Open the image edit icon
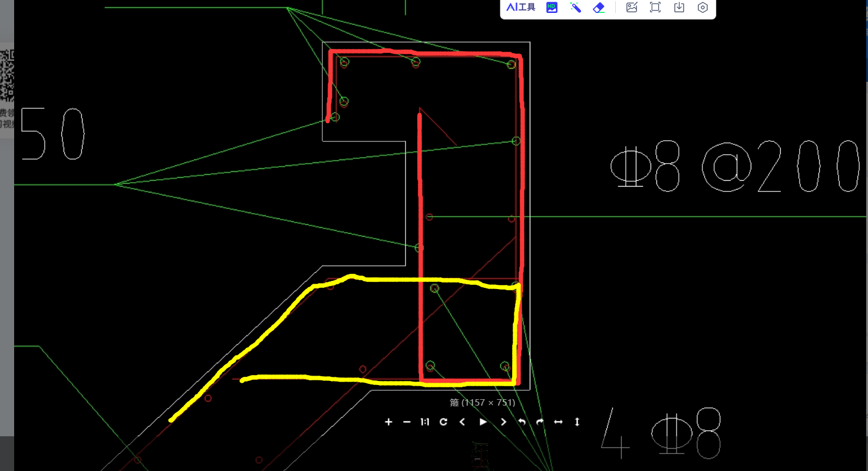 tap(632, 8)
